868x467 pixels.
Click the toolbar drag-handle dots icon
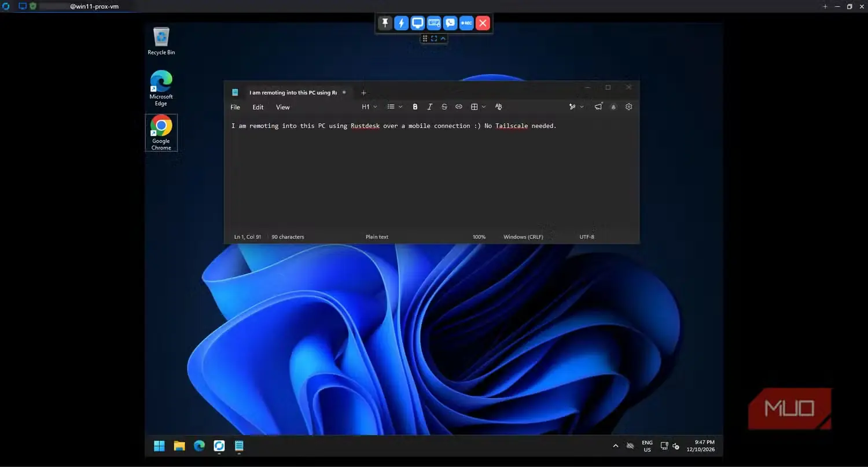point(425,38)
